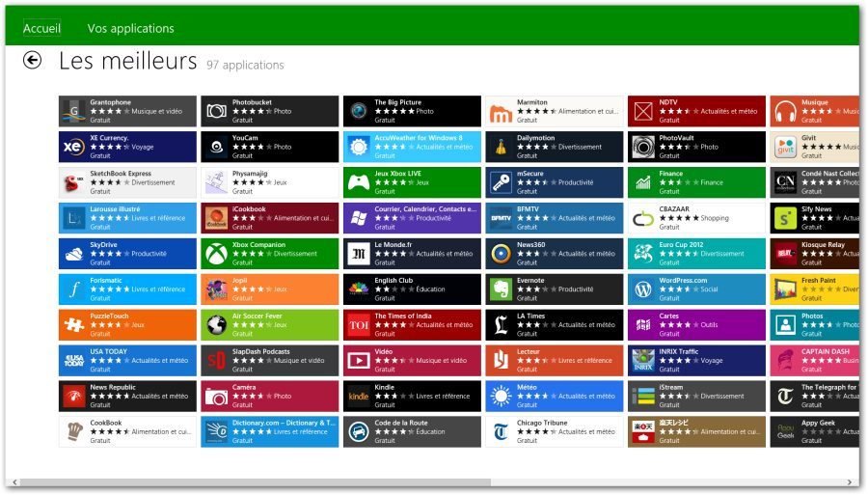Open Courrier, Calendrier, Contacts tile
Screen dimensions: 868x495
pos(412,218)
